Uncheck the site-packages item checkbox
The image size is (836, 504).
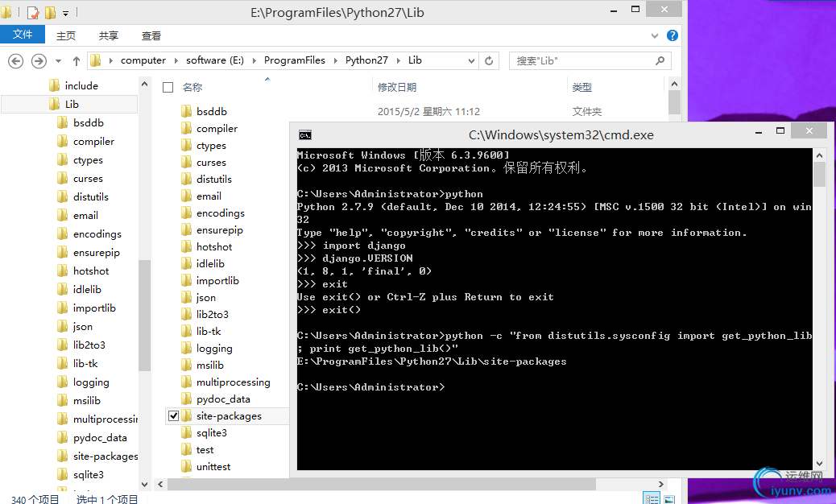173,416
